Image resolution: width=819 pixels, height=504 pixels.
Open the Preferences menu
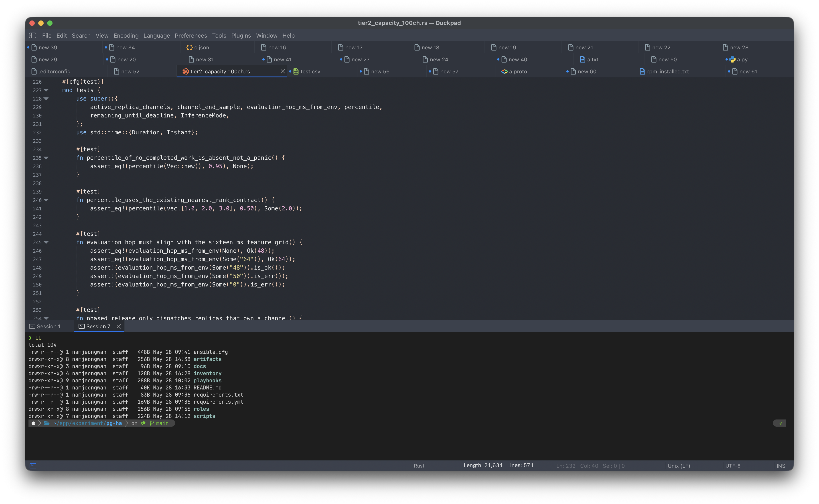coord(191,35)
